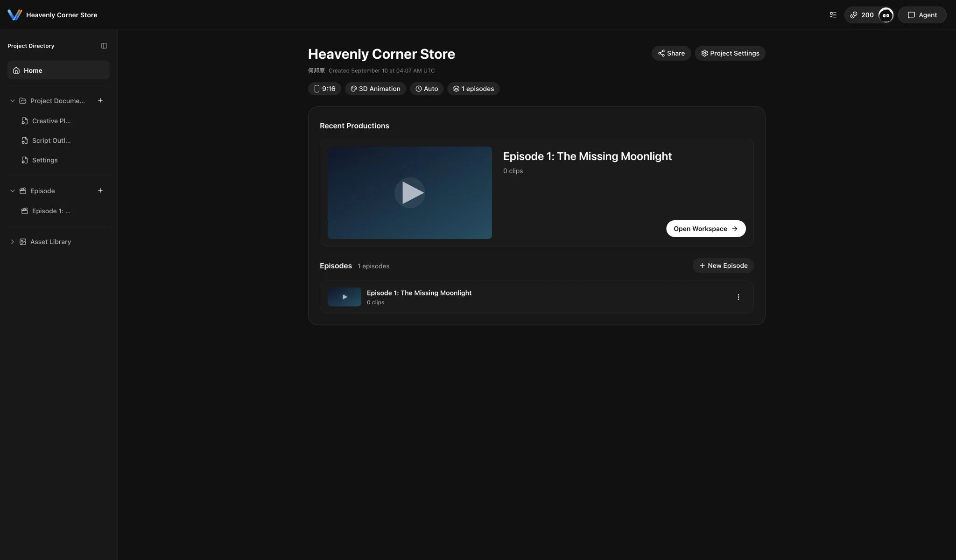Image resolution: width=956 pixels, height=560 pixels.
Task: Click the Episode section clapperboard icon
Action: pos(23,191)
